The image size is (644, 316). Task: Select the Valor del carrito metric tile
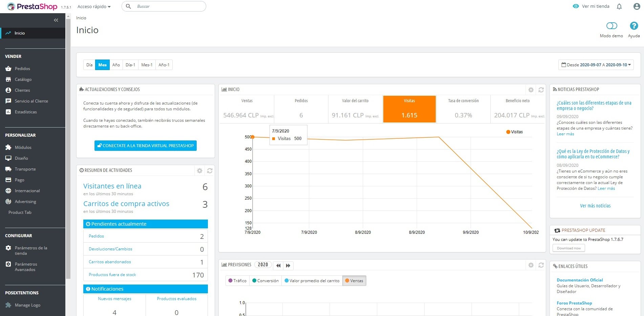355,109
